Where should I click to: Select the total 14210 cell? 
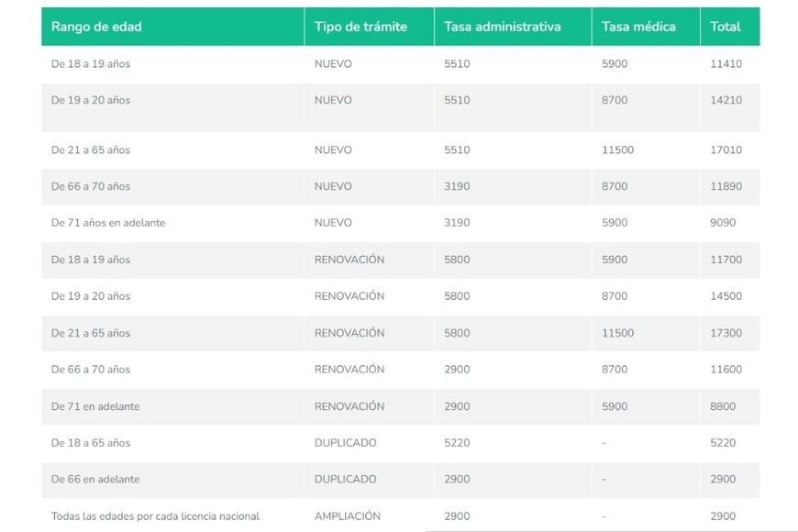[x=726, y=100]
